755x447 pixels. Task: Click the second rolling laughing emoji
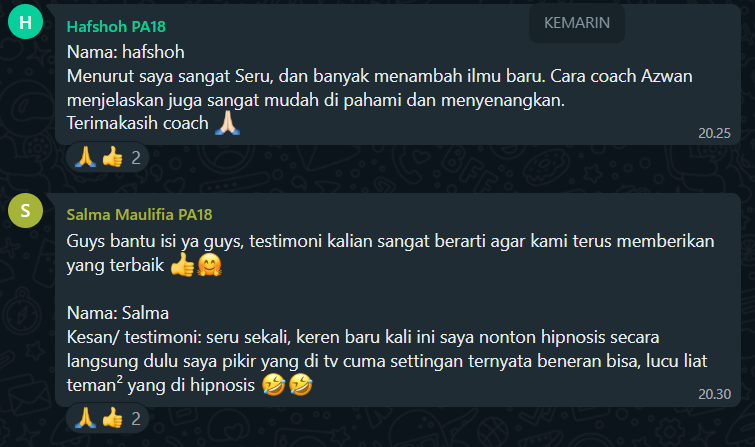(301, 385)
